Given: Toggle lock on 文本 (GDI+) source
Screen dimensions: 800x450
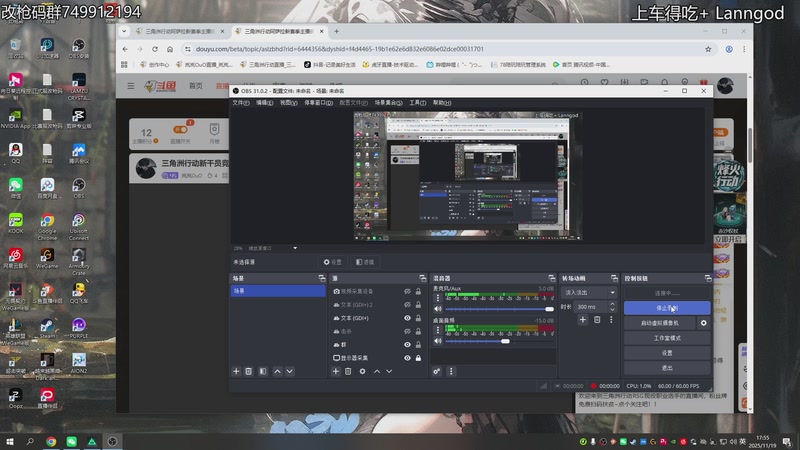Looking at the screenshot, I should coord(418,318).
